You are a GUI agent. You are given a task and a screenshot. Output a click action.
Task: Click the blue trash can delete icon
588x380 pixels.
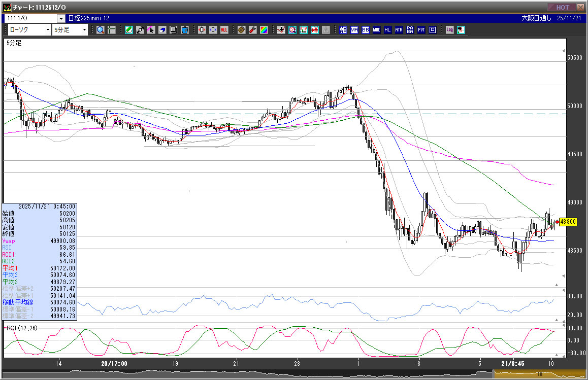185,30
